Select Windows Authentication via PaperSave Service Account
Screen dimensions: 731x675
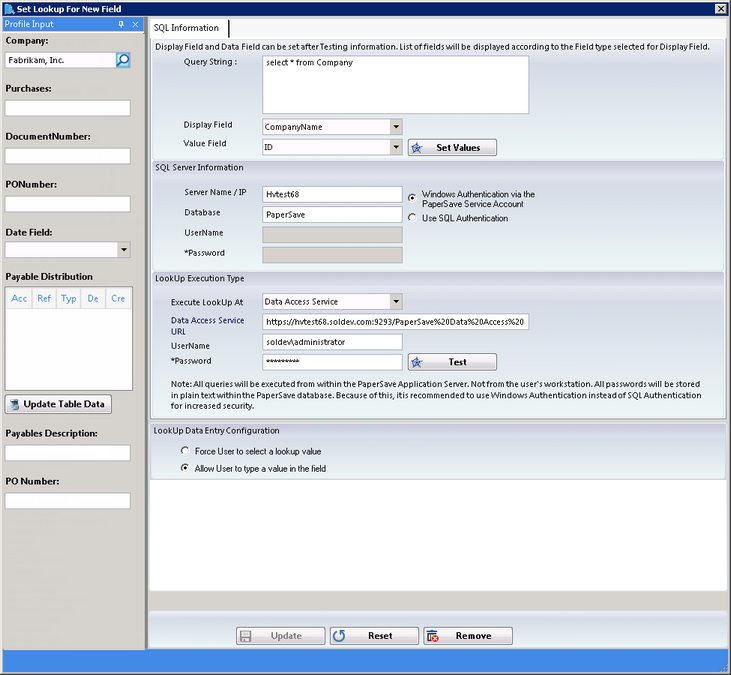point(412,197)
